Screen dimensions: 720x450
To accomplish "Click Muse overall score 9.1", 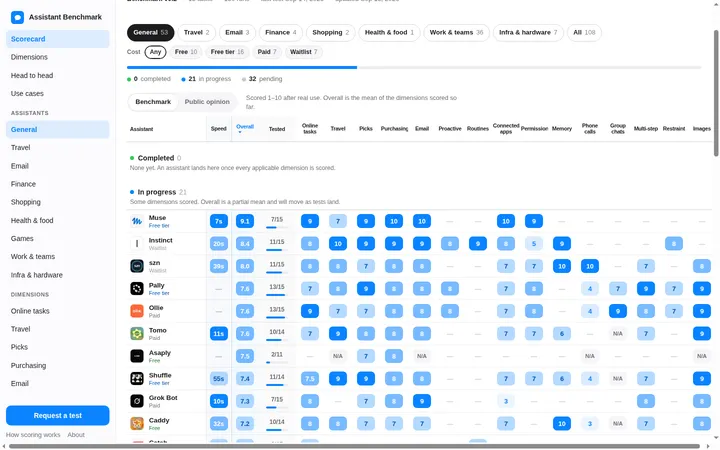I will pyautogui.click(x=245, y=221).
